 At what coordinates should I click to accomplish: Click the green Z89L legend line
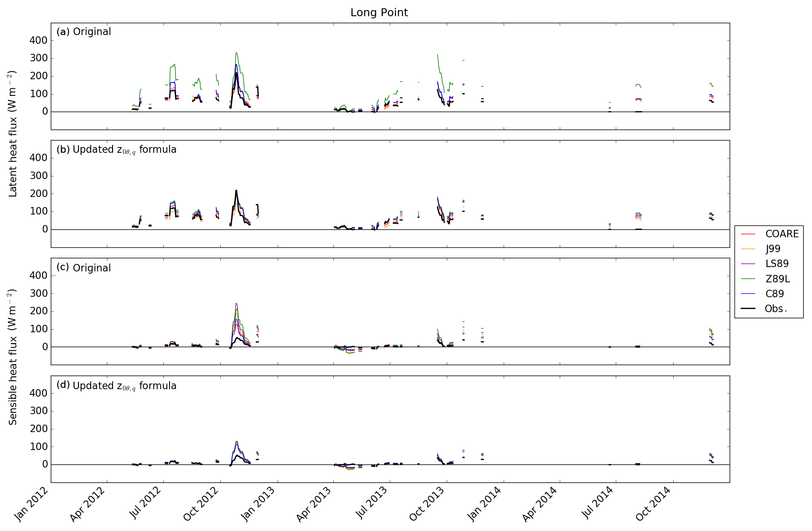point(748,279)
